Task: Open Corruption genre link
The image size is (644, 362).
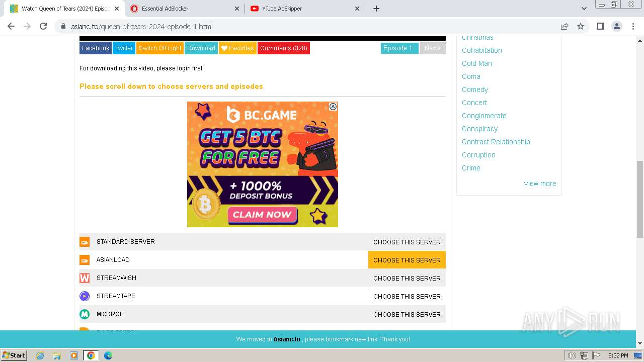Action: point(478,155)
